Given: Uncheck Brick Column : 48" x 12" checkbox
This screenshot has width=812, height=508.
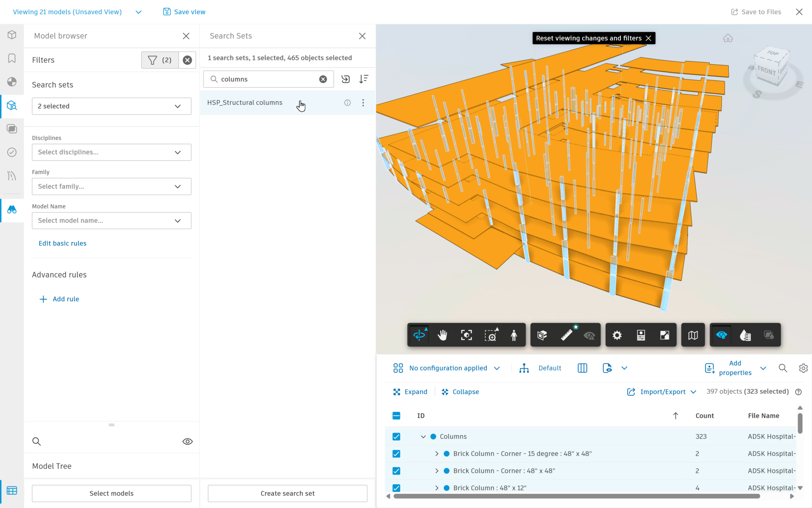Looking at the screenshot, I should coord(396,488).
